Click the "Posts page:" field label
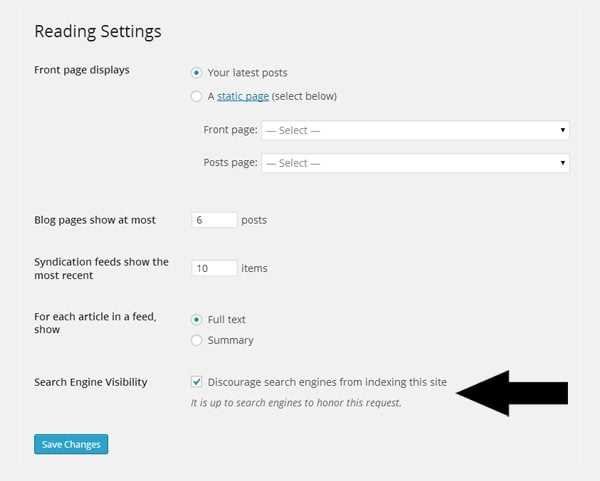The width and height of the screenshot is (600, 481). [x=230, y=163]
